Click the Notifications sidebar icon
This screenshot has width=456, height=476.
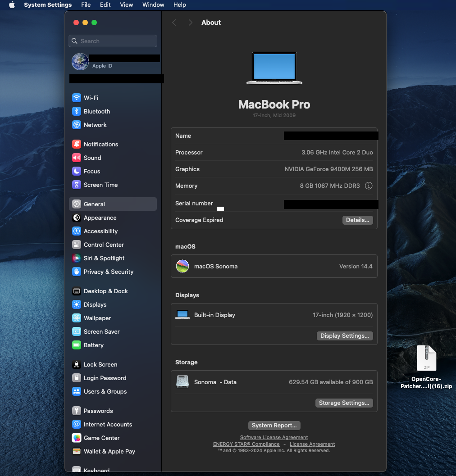(77, 144)
